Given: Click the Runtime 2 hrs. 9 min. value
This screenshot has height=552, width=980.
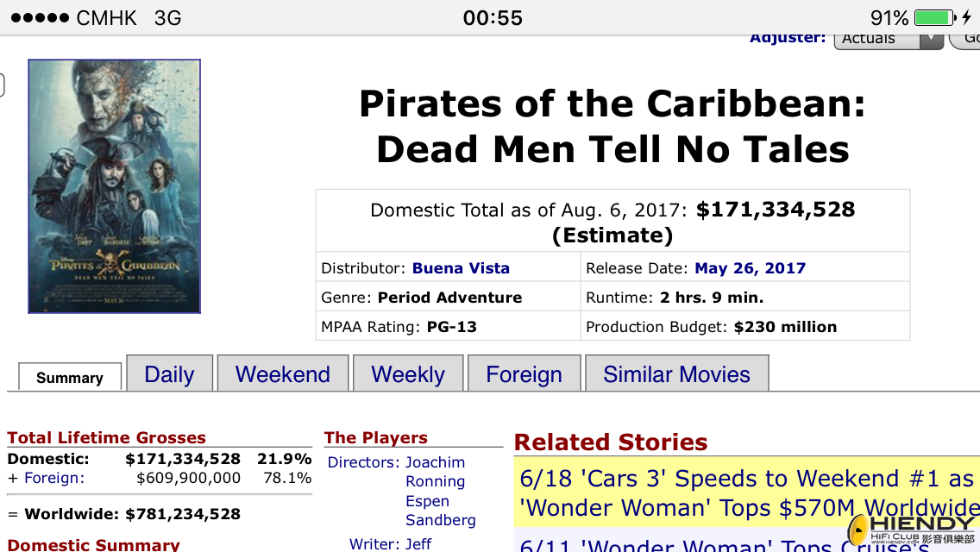Looking at the screenshot, I should (x=711, y=298).
